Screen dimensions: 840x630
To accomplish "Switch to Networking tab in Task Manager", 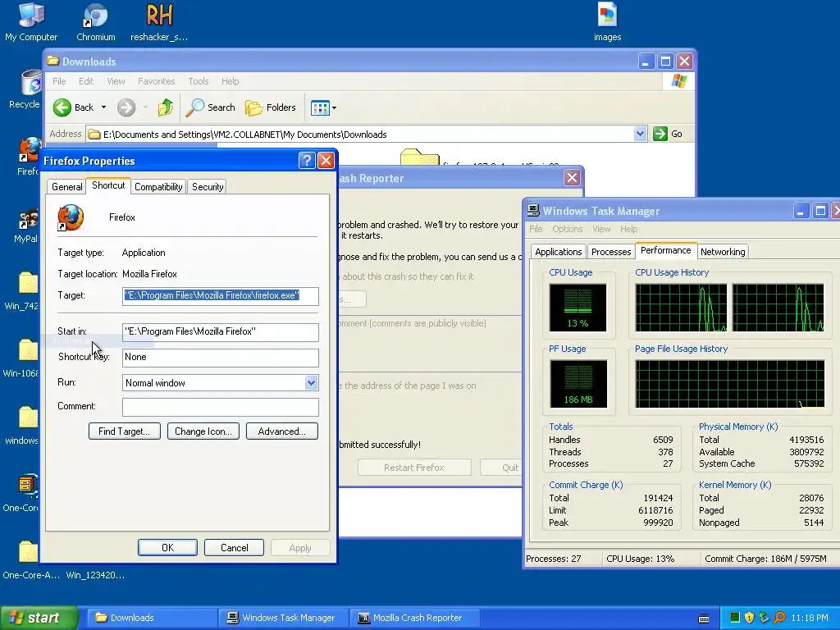I will (x=722, y=252).
